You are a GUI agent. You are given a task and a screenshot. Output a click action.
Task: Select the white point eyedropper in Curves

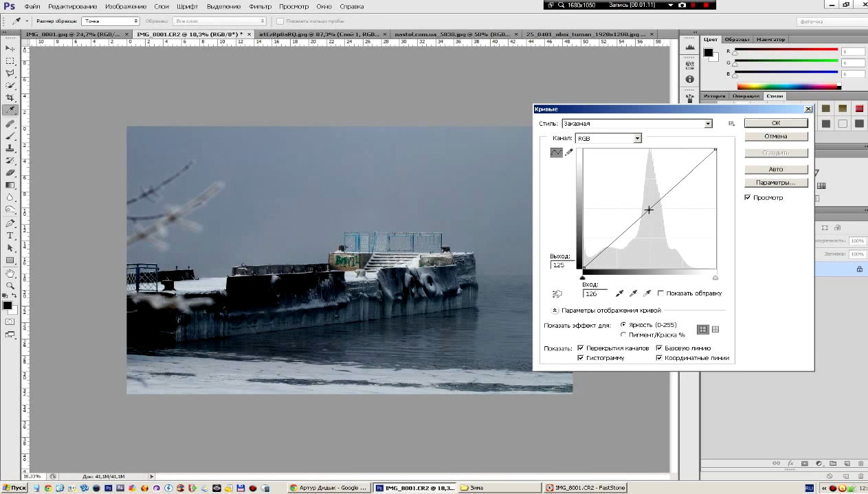tap(647, 293)
